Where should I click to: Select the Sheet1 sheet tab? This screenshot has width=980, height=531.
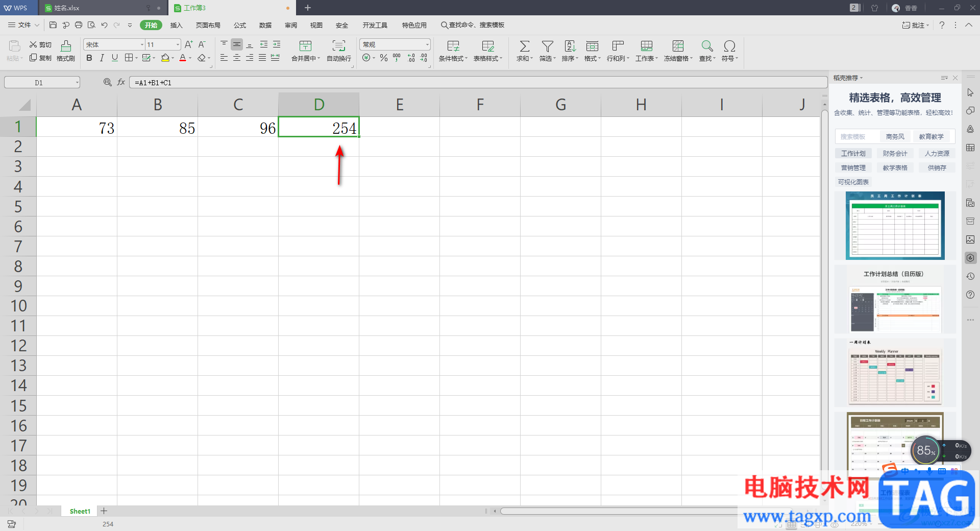coord(80,511)
